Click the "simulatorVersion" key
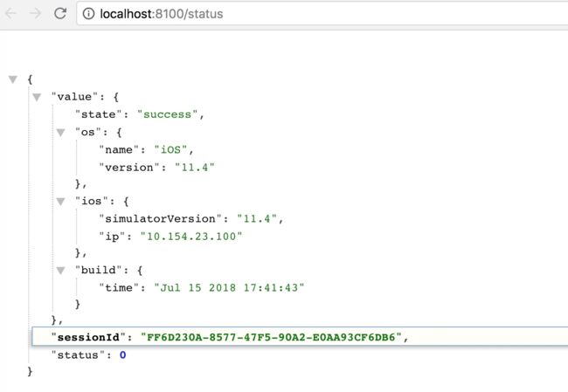This screenshot has height=392, width=568. [x=160, y=219]
